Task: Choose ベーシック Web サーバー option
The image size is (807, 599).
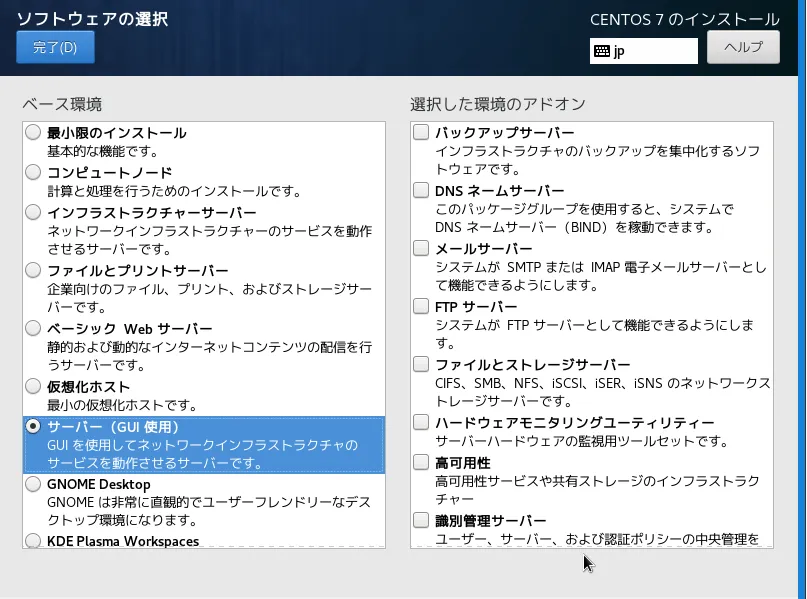Action: pyautogui.click(x=33, y=328)
